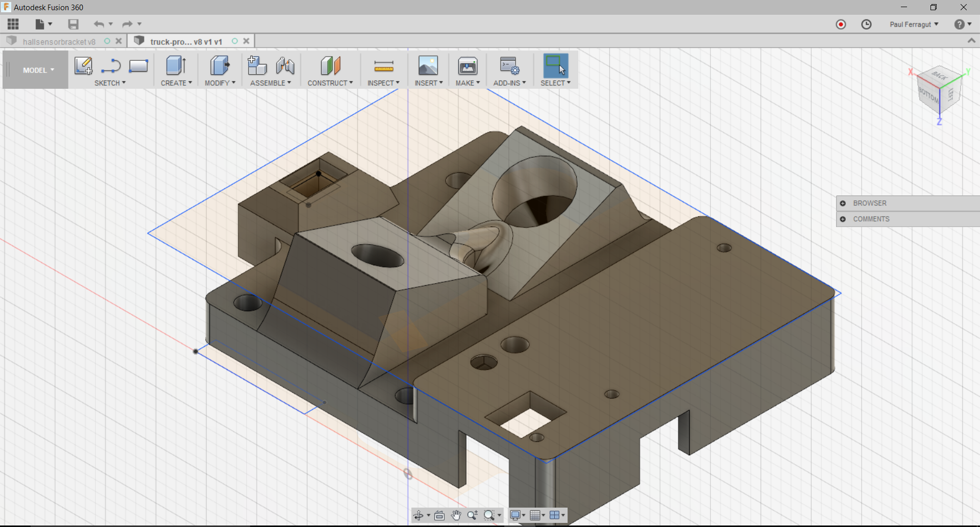Click the Create Sketch icon
This screenshot has width=980, height=527.
click(x=83, y=66)
